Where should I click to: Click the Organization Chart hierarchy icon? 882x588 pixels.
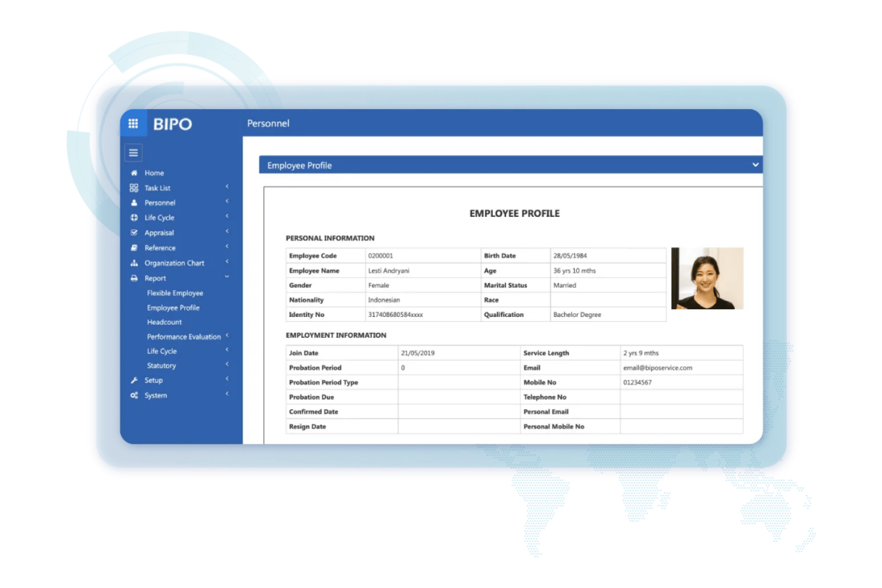click(134, 263)
